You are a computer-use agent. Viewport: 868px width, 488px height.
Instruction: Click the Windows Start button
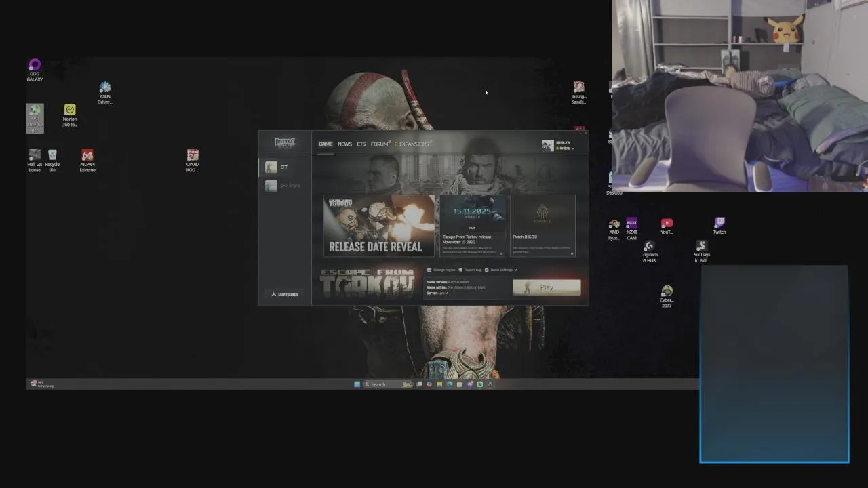357,384
